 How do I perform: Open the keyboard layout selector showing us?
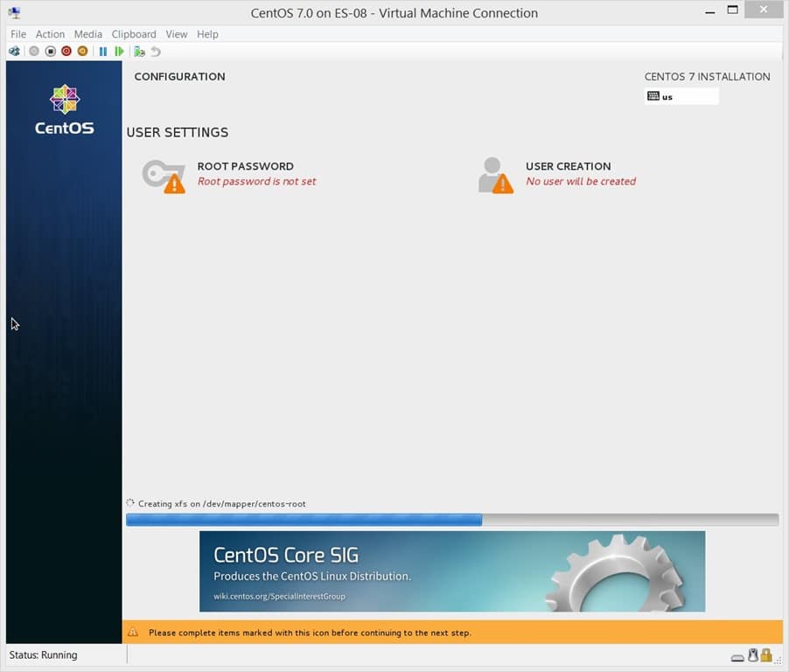point(681,96)
